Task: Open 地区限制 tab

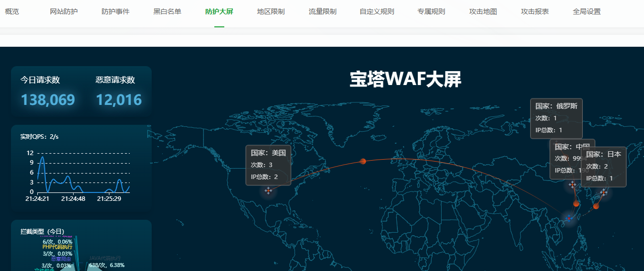Action: click(x=271, y=11)
